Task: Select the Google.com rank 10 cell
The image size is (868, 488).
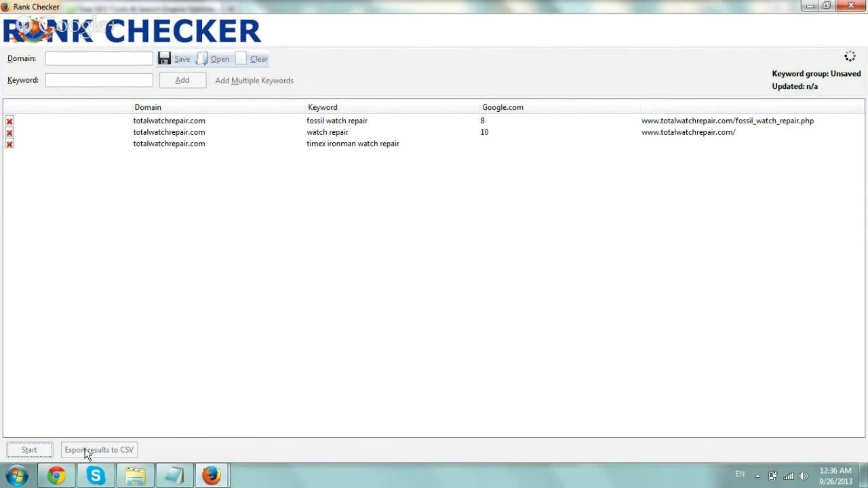Action: [484, 132]
